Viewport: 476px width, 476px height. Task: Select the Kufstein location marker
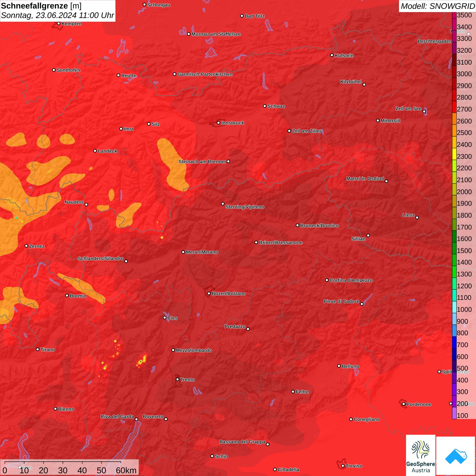(x=332, y=55)
